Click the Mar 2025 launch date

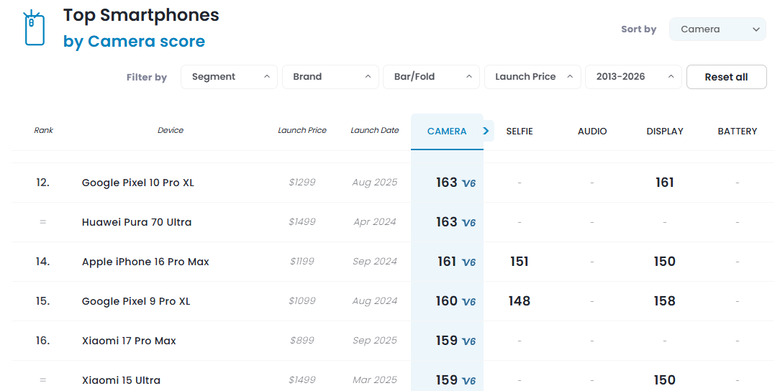click(x=375, y=380)
